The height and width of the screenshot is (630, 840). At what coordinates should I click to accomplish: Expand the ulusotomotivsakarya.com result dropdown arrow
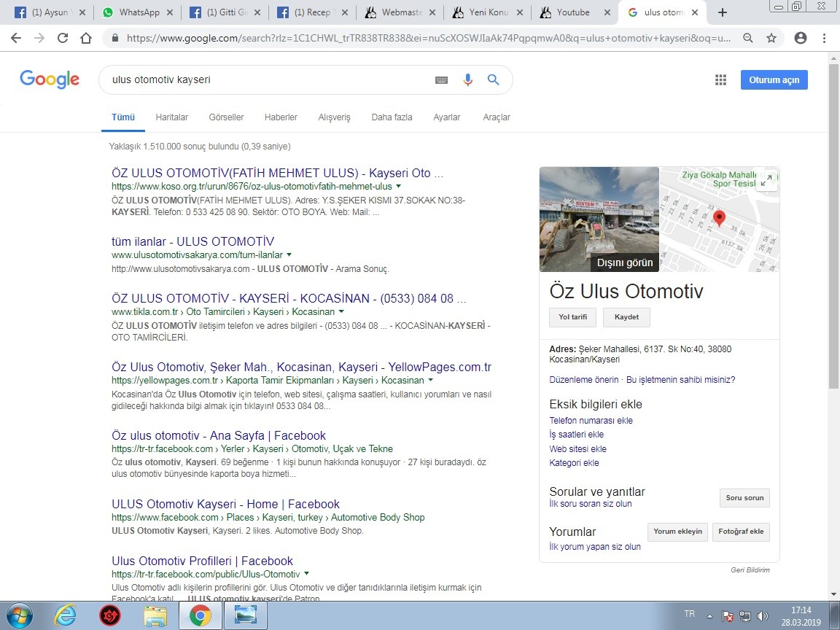point(289,254)
